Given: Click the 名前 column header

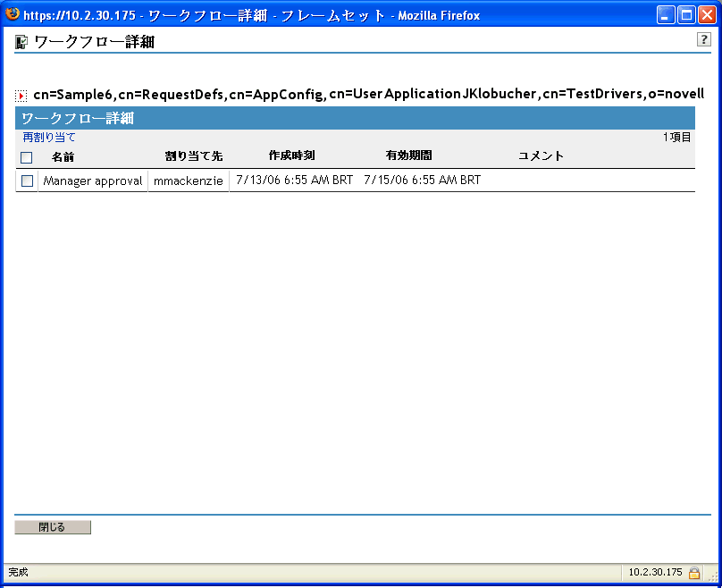Looking at the screenshot, I should point(63,157).
